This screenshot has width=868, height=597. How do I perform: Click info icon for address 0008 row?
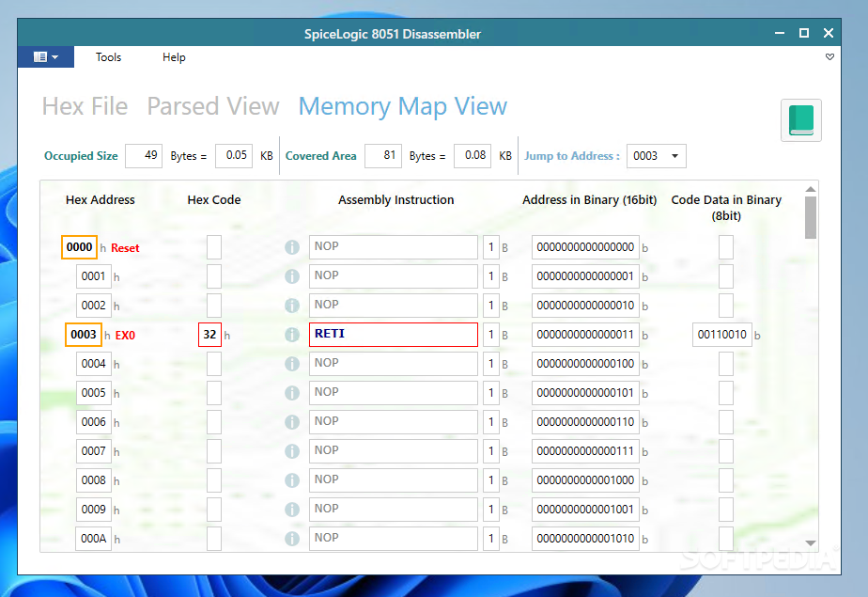pyautogui.click(x=292, y=480)
